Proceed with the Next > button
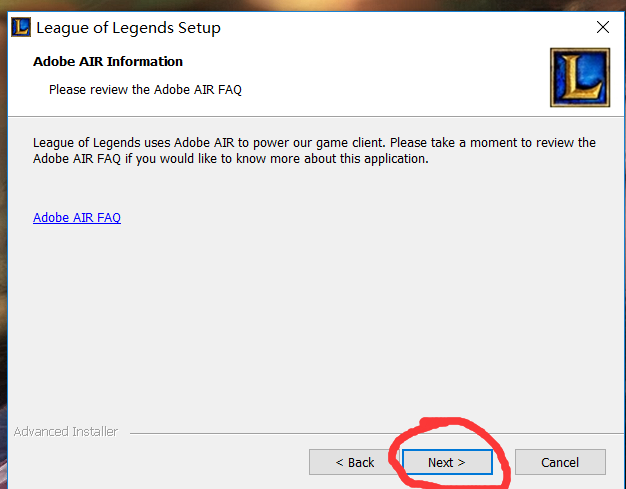Image resolution: width=626 pixels, height=489 pixels. pyautogui.click(x=447, y=462)
